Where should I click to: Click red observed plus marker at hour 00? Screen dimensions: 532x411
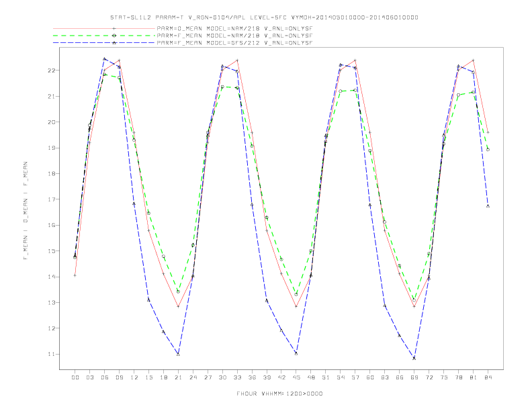(75, 275)
